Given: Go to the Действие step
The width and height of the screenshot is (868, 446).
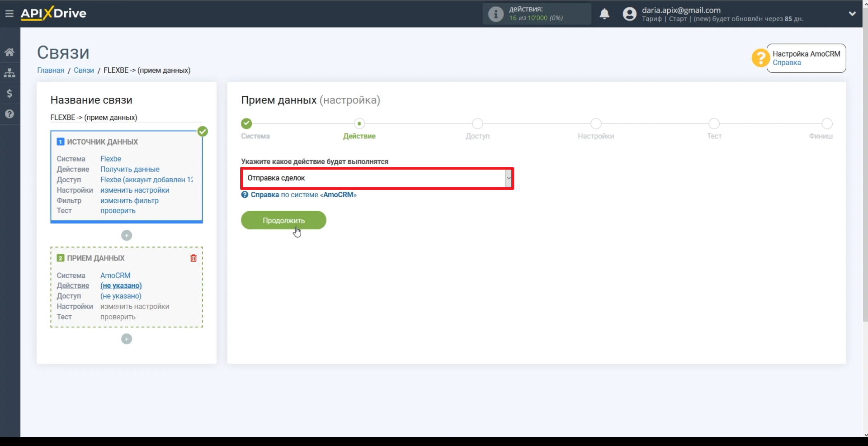Looking at the screenshot, I should click(359, 123).
